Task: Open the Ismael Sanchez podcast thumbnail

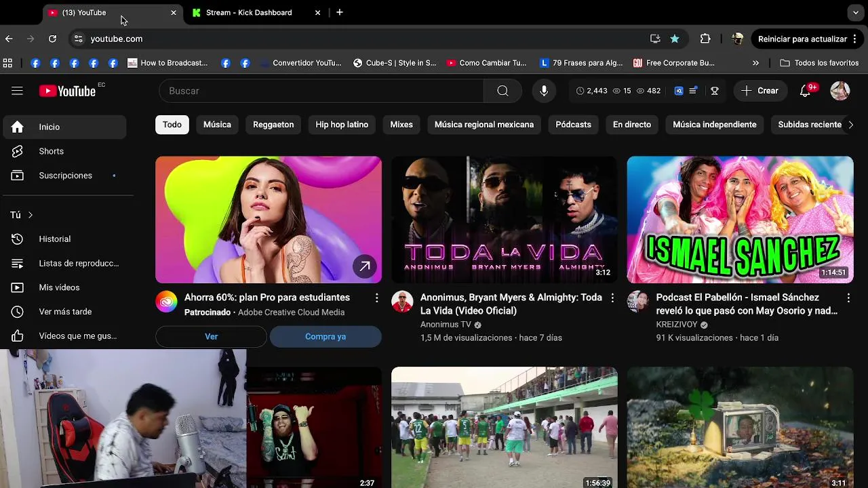Action: [x=741, y=220]
